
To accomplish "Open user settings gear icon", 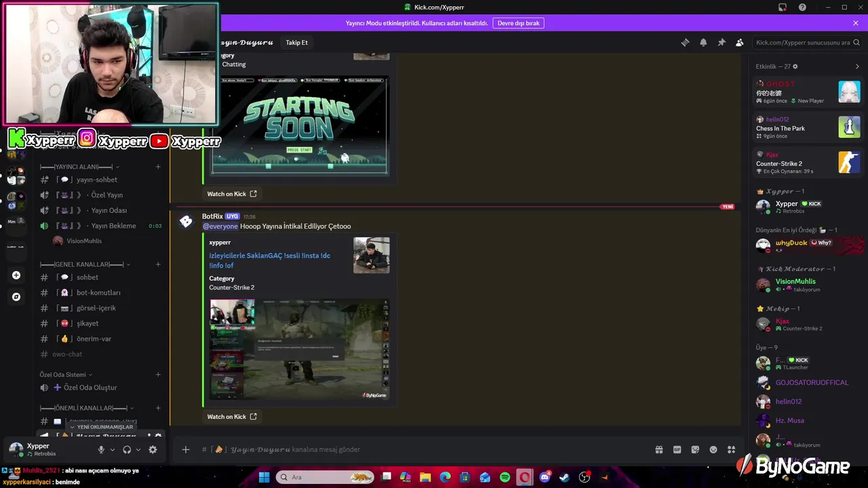I will 153,449.
